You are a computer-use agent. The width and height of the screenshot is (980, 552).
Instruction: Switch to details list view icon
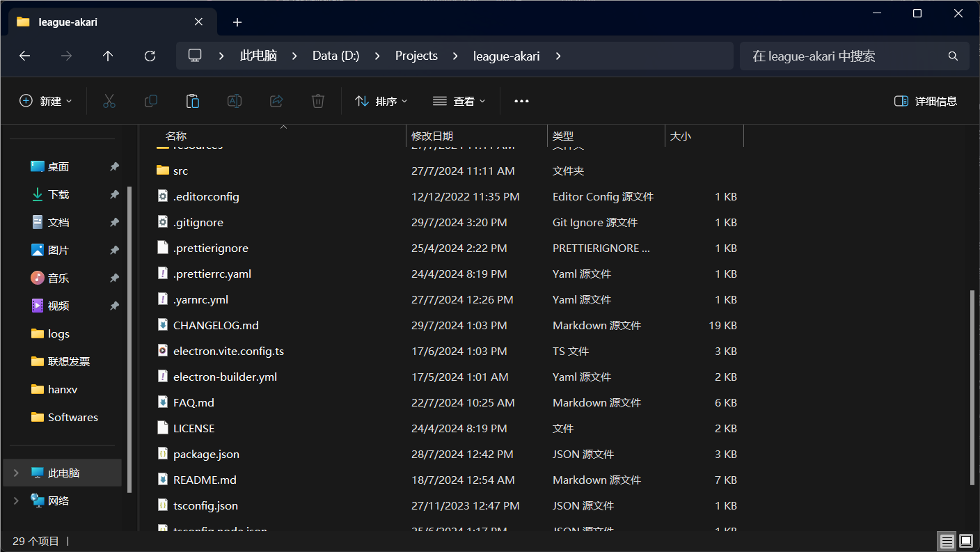tap(946, 541)
